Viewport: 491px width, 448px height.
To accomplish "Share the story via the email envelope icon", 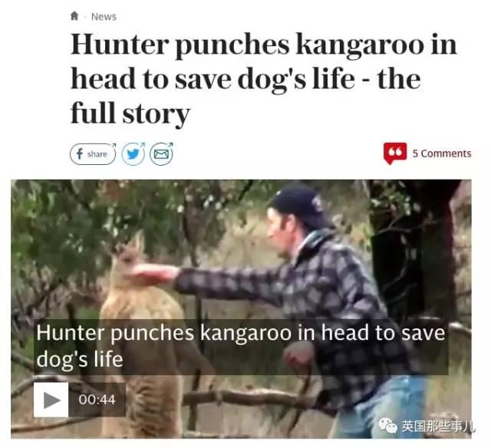I will (x=161, y=154).
